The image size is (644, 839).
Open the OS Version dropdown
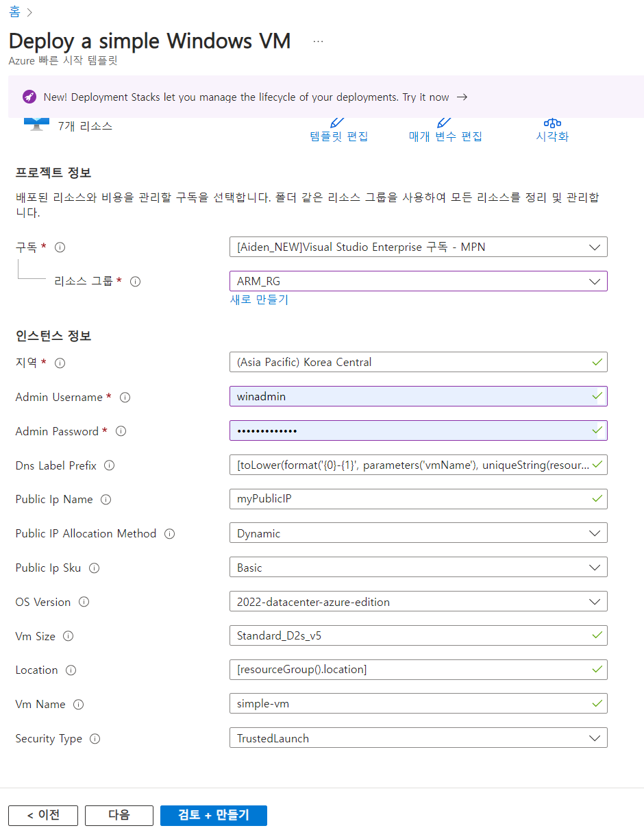tap(419, 602)
